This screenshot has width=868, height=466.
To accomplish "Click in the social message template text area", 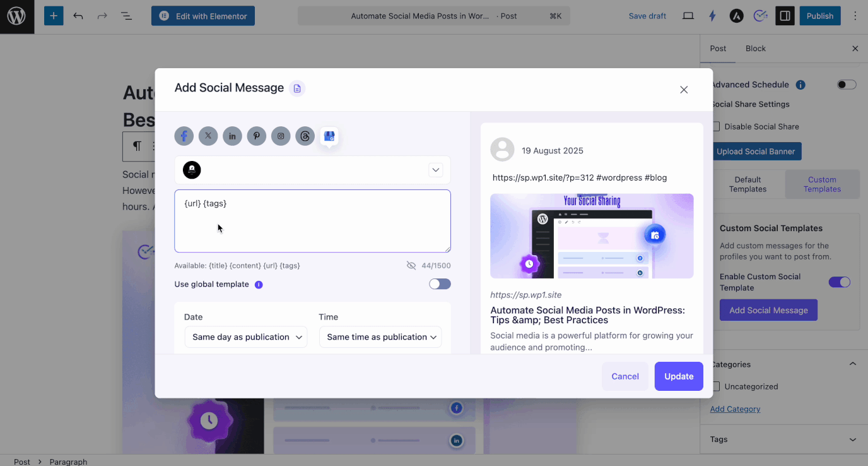I will click(x=312, y=221).
